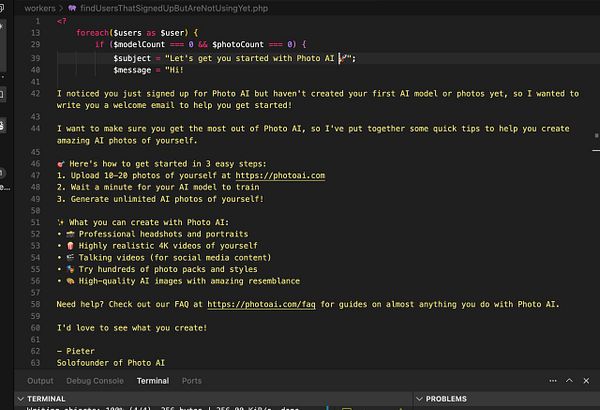Open the workers folder breadcrumb

pos(40,8)
